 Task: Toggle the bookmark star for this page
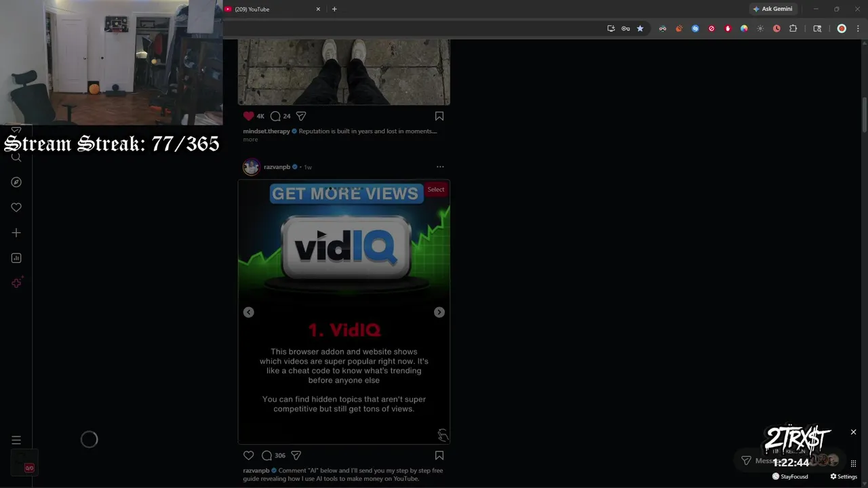click(x=640, y=28)
